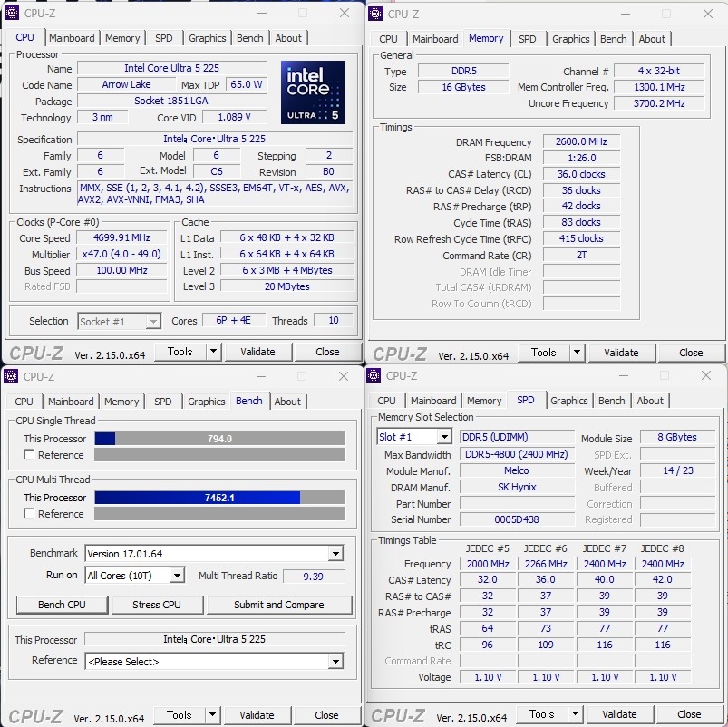Click the DRAM Manuf. value SK Hynix
728x727 pixels.
pos(517,487)
